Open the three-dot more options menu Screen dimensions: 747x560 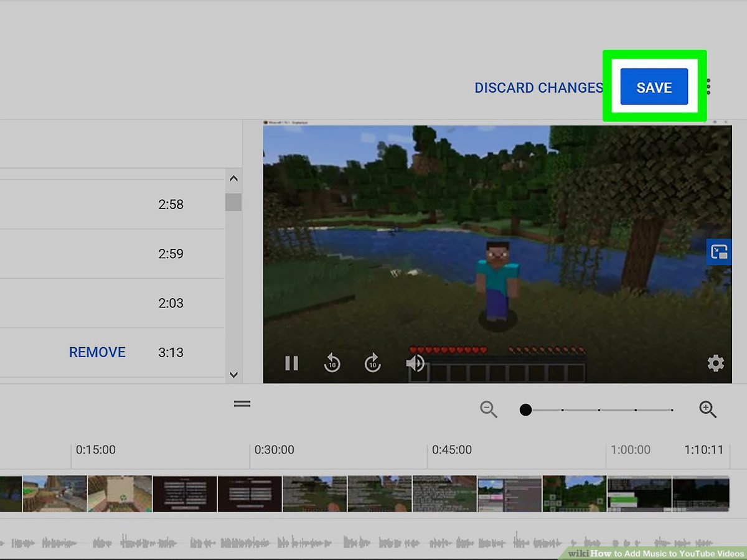coord(708,87)
